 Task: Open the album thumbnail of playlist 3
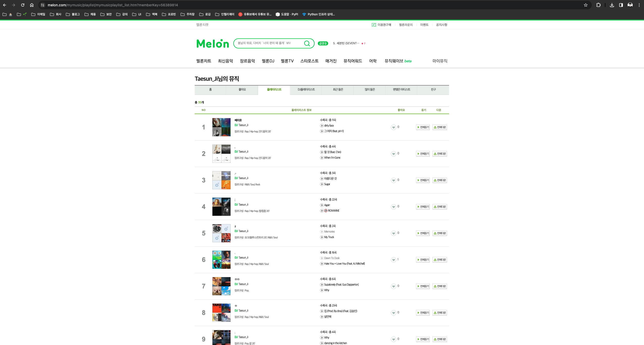click(221, 180)
